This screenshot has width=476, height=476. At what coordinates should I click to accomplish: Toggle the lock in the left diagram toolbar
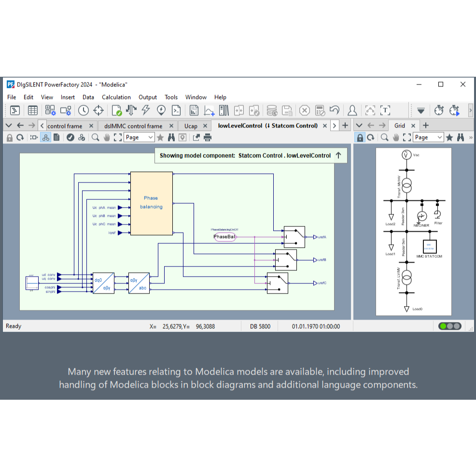(x=10, y=138)
